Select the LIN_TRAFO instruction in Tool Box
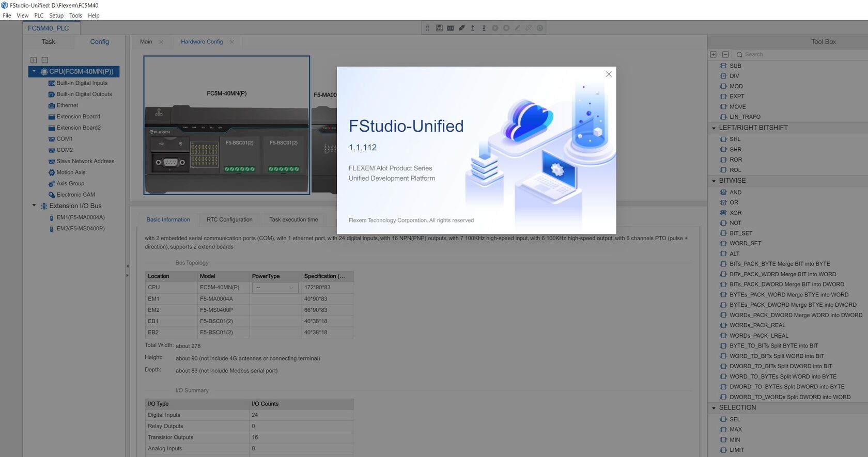The height and width of the screenshot is (457, 868). (x=745, y=117)
